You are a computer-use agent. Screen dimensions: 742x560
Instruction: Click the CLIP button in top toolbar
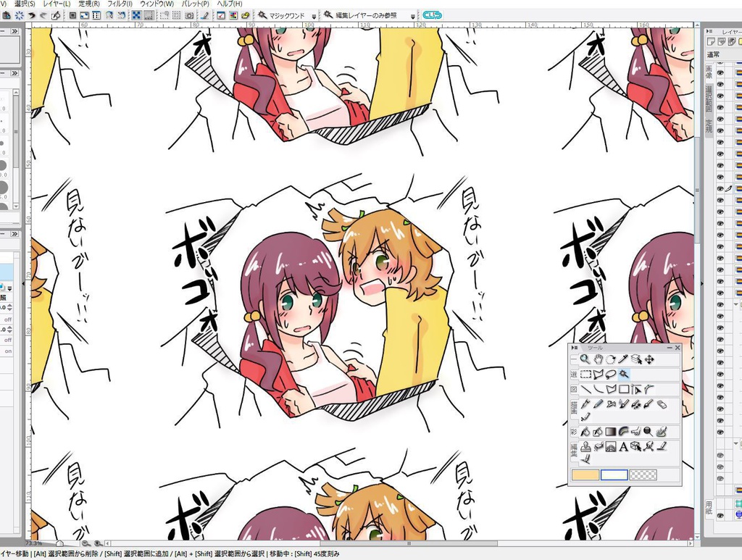pyautogui.click(x=432, y=15)
